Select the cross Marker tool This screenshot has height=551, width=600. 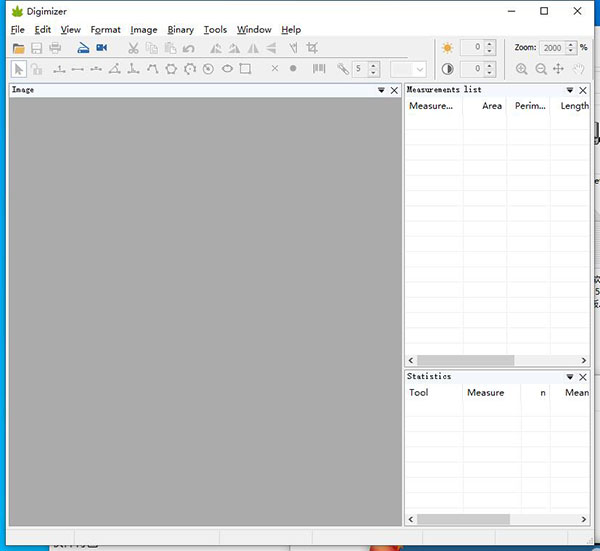pyautogui.click(x=275, y=68)
